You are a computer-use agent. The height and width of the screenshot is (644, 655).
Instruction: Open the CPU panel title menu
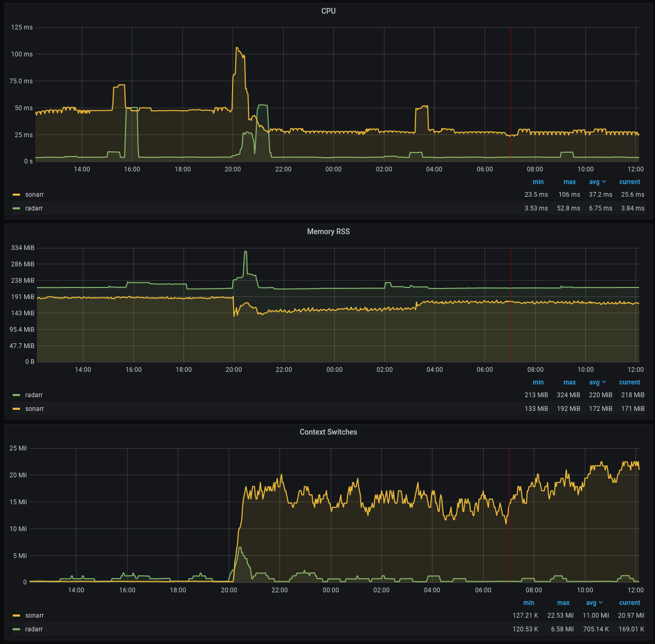coord(328,11)
